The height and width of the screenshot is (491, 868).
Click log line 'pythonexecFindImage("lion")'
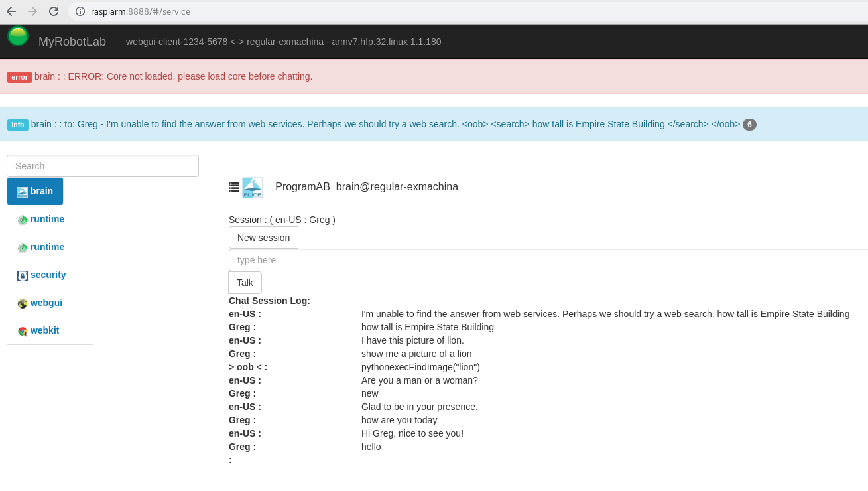[420, 367]
